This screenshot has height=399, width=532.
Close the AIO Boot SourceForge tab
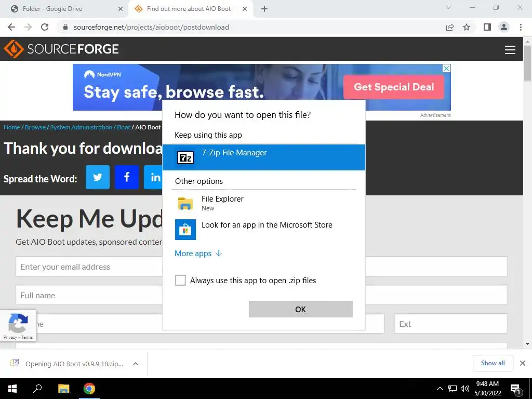tap(245, 9)
